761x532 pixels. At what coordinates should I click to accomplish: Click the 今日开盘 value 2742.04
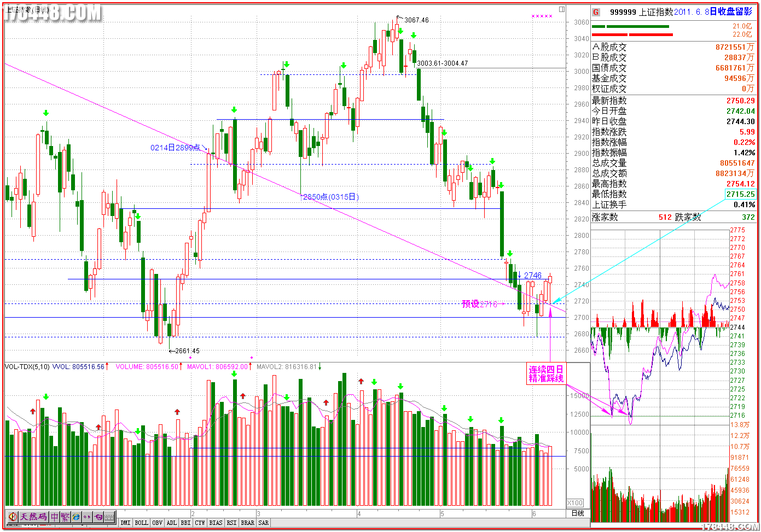[741, 111]
